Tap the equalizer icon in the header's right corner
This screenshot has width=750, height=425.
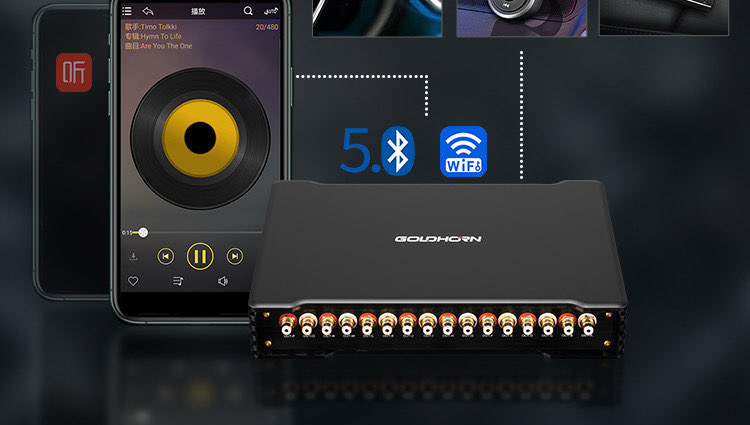[x=271, y=11]
